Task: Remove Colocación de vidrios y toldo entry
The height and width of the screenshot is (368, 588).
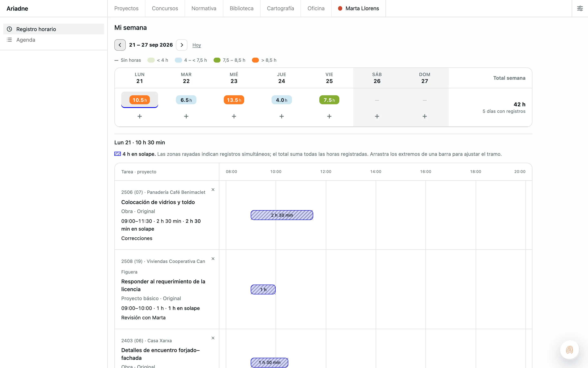Action: pos(213,190)
